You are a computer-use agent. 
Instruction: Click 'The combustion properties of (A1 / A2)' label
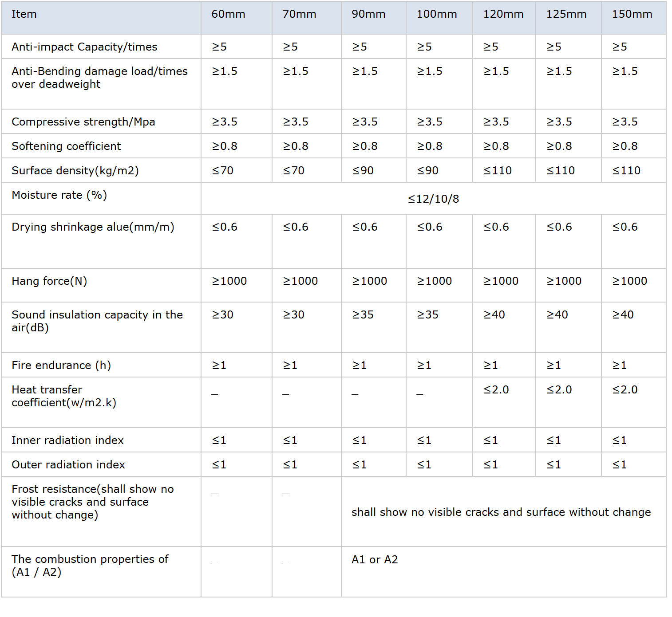coord(90,566)
